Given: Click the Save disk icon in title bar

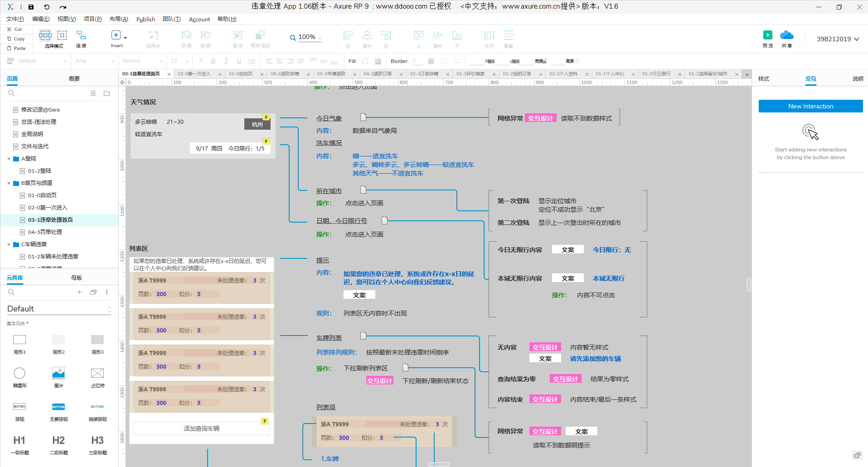Looking at the screenshot, I should click(x=31, y=7).
